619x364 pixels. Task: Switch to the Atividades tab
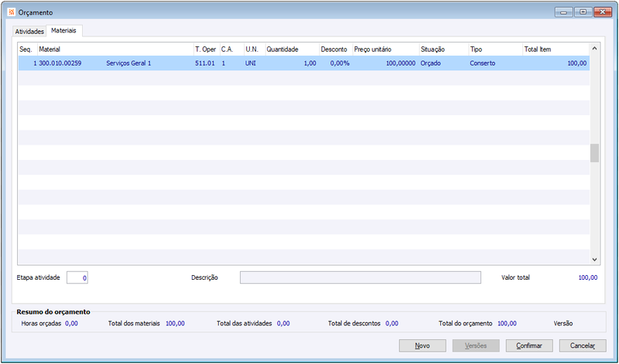29,32
